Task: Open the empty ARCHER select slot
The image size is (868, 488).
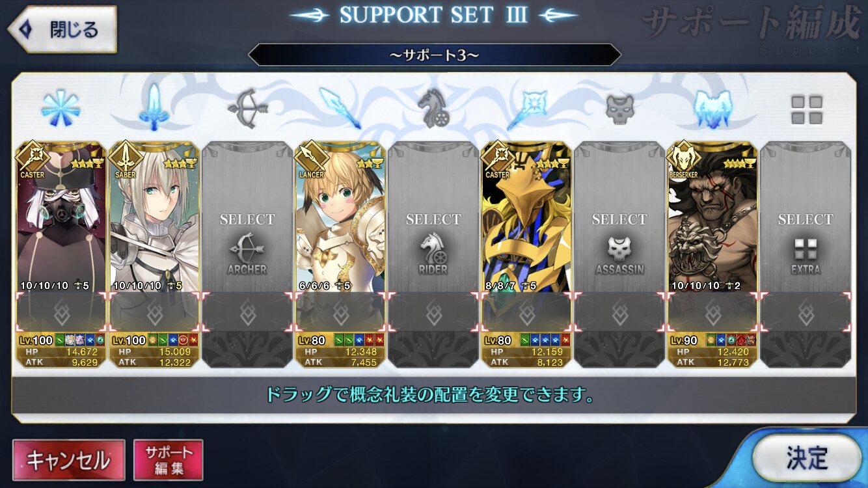Action: (247, 255)
